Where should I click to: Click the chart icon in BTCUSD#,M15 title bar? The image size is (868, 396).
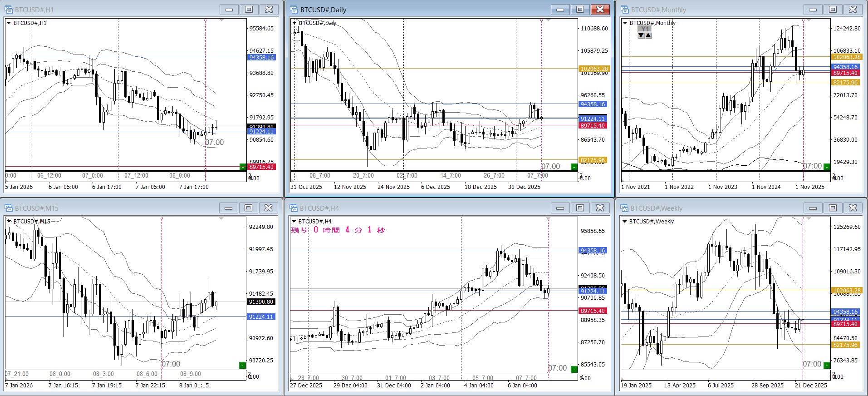pos(9,208)
